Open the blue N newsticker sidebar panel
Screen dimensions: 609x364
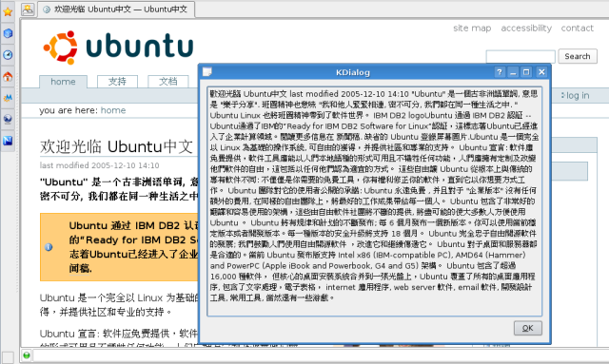(x=8, y=141)
